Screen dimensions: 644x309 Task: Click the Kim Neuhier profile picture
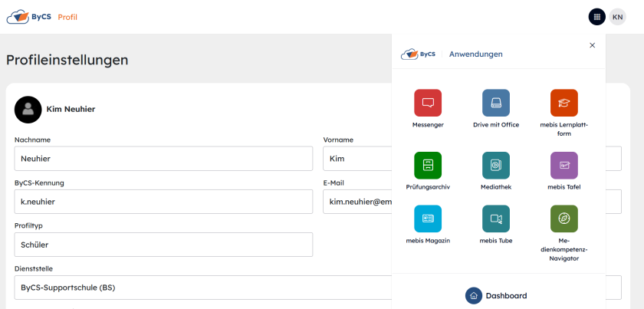[28, 110]
